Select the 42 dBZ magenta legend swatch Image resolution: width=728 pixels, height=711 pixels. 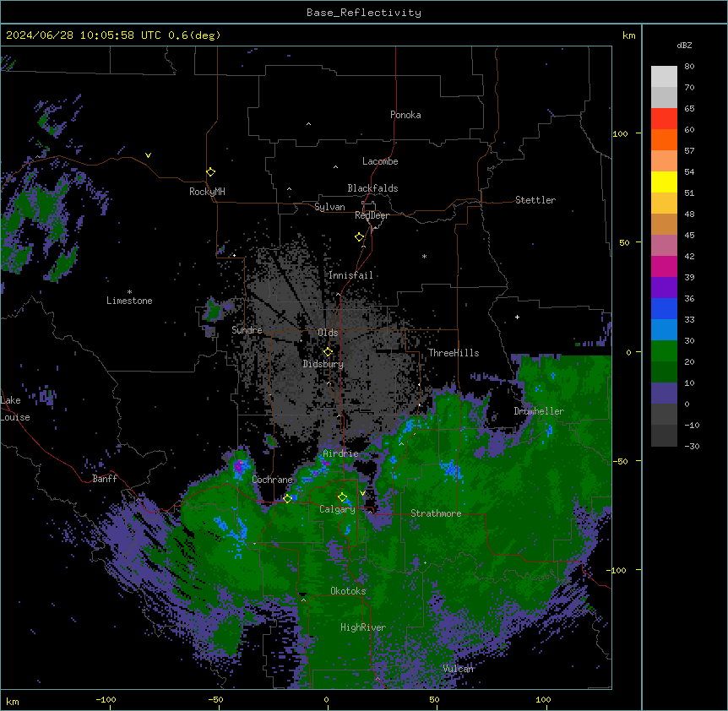(x=664, y=266)
